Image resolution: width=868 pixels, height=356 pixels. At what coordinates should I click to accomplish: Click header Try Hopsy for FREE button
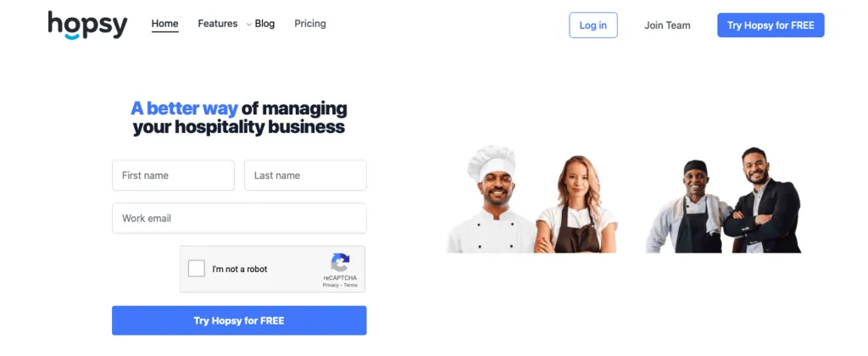(x=771, y=25)
